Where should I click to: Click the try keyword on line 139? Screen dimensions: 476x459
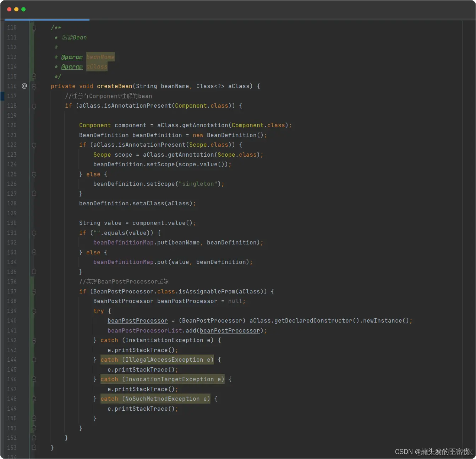(99, 311)
